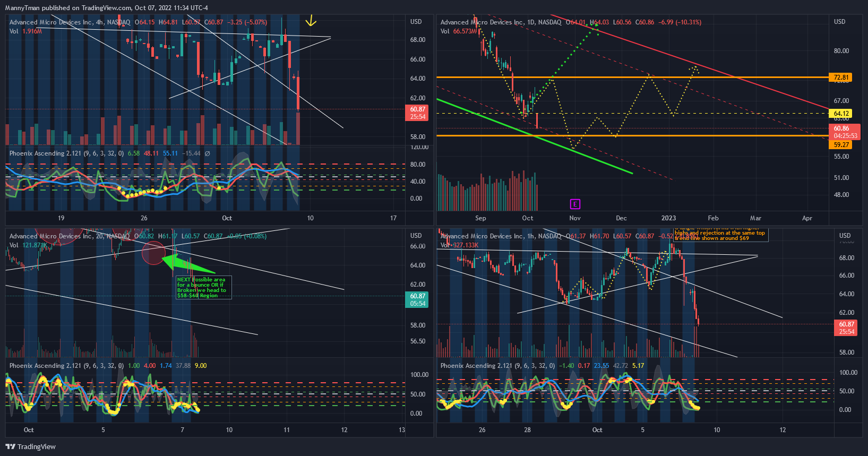Click the 48.00 price on 1D scale
The width and height of the screenshot is (868, 456).
coord(841,195)
